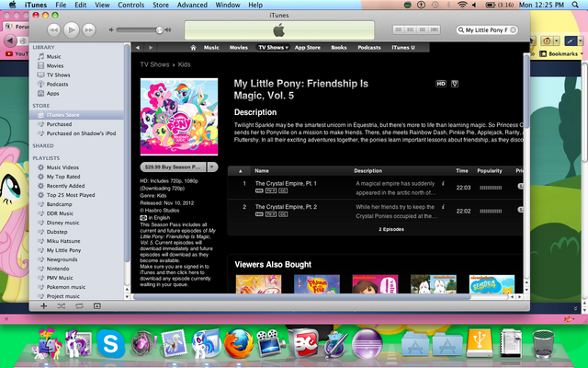
Task: Click the iTunes play button
Action: pyautogui.click(x=72, y=29)
